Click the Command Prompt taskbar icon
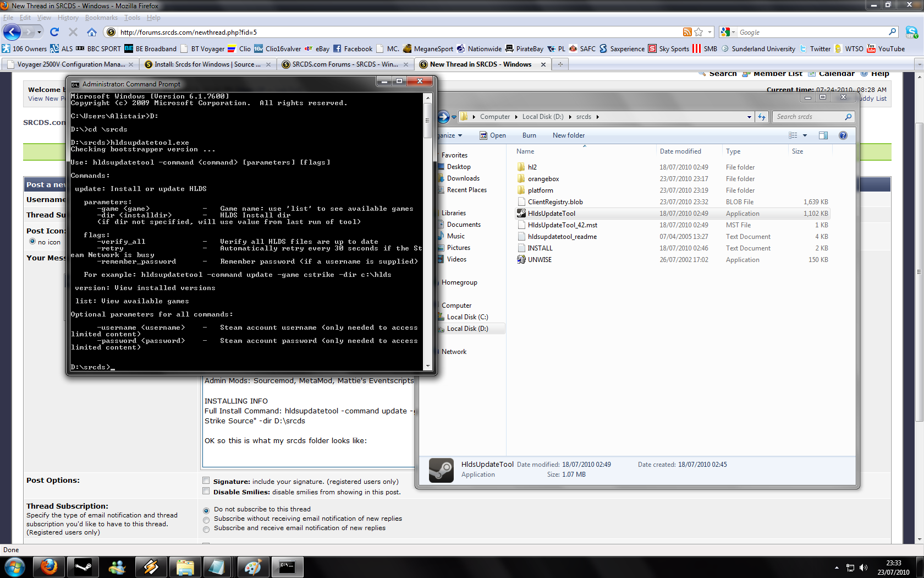This screenshot has height=578, width=924. (x=287, y=567)
